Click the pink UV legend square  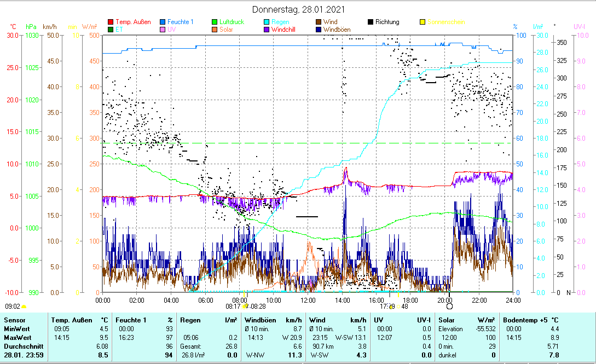point(163,30)
